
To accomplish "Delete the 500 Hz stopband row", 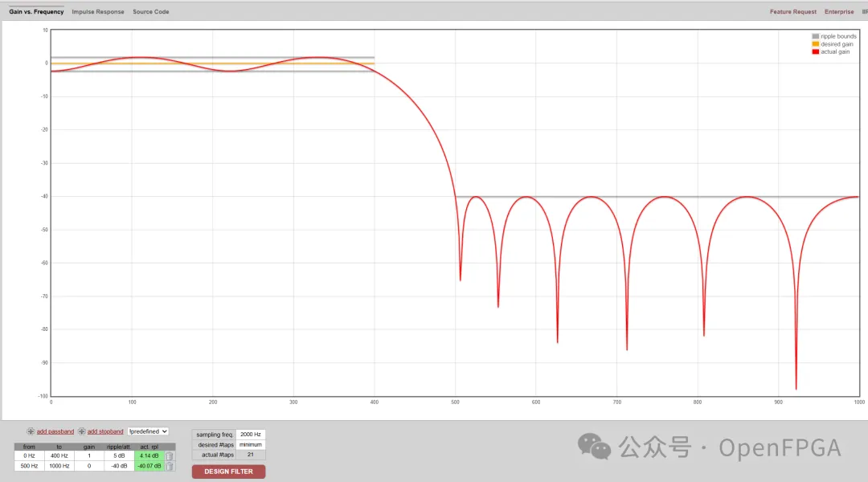I will coord(170,466).
